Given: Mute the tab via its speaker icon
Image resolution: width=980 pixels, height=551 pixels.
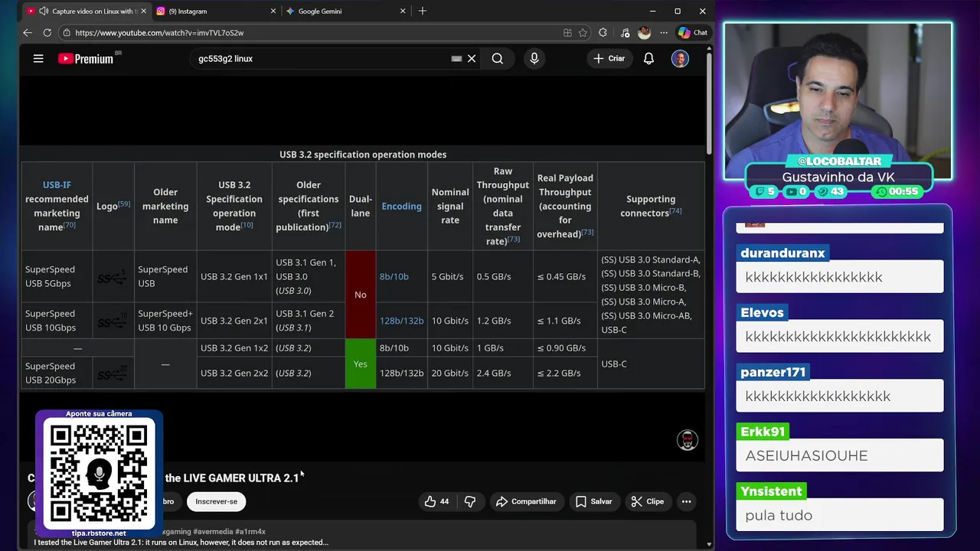Looking at the screenshot, I should tap(44, 11).
